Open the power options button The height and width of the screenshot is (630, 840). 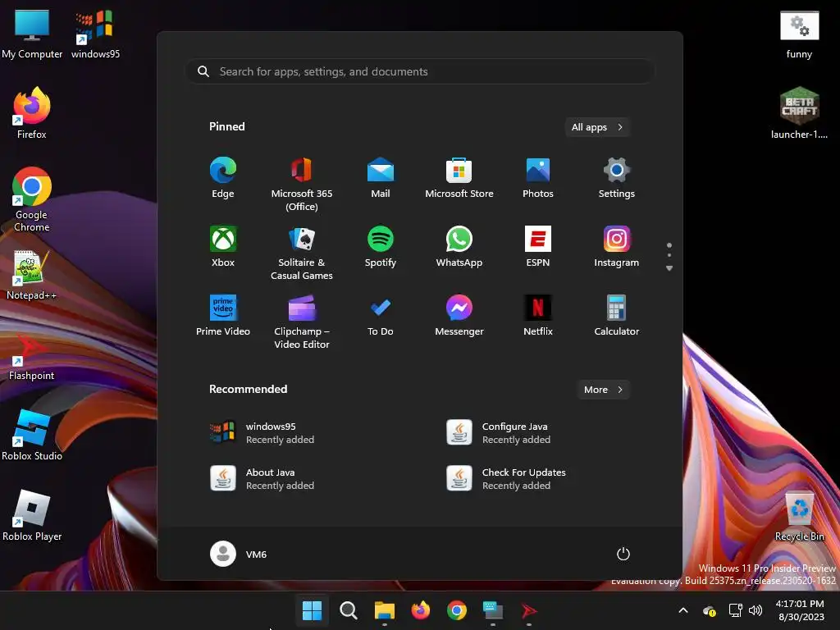pos(623,554)
